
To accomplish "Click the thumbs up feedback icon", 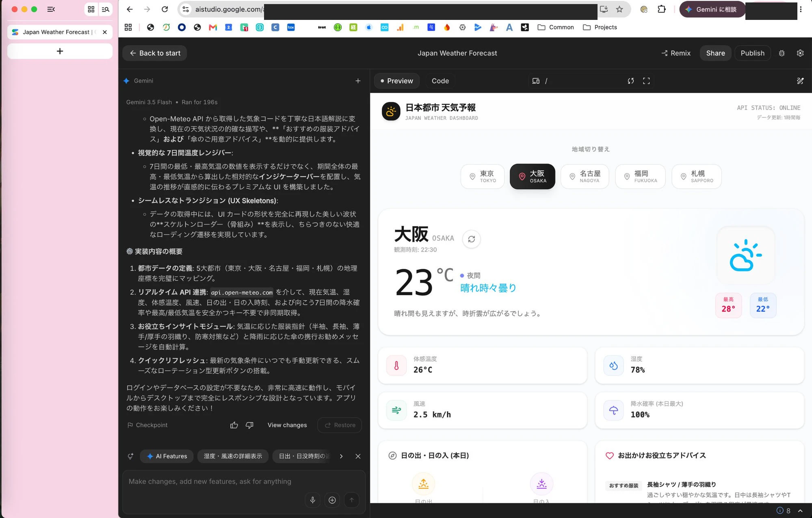I will pyautogui.click(x=234, y=425).
